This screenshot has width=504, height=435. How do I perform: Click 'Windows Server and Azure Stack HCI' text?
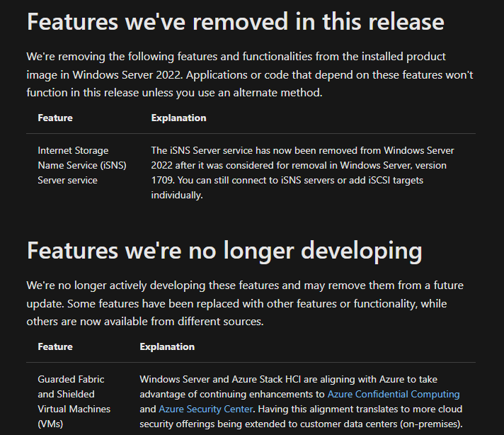point(225,379)
